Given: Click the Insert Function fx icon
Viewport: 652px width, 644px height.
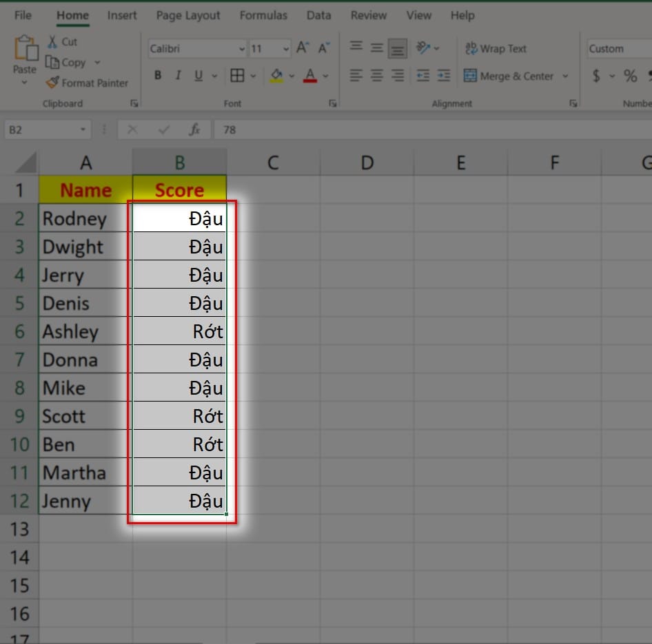Looking at the screenshot, I should click(x=194, y=129).
